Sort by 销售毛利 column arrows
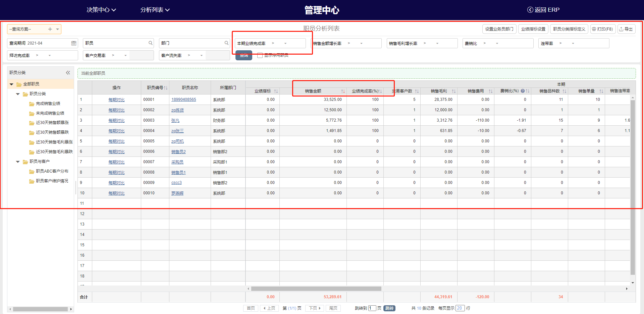Viewport: 644px width, 314px height. [x=453, y=91]
